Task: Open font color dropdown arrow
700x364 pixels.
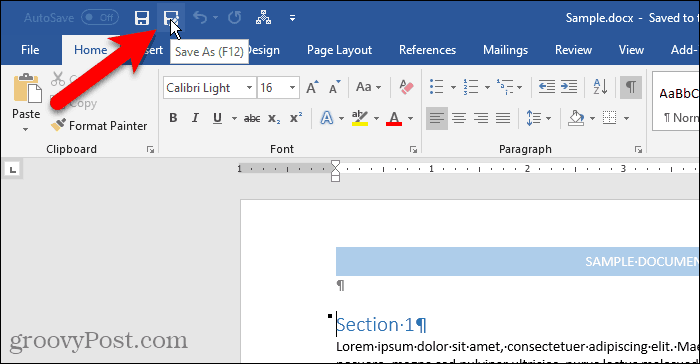Action: tap(410, 118)
